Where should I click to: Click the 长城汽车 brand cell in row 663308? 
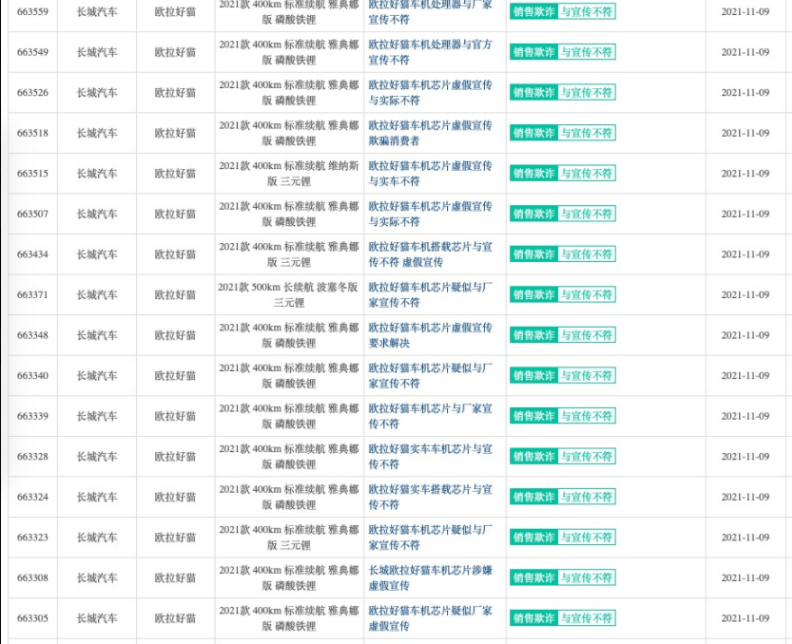[x=97, y=577]
